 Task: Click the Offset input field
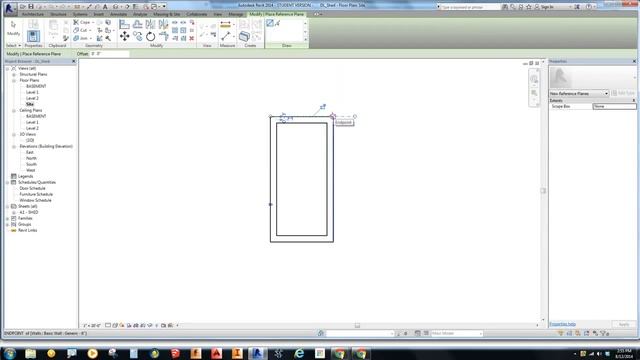coord(109,53)
